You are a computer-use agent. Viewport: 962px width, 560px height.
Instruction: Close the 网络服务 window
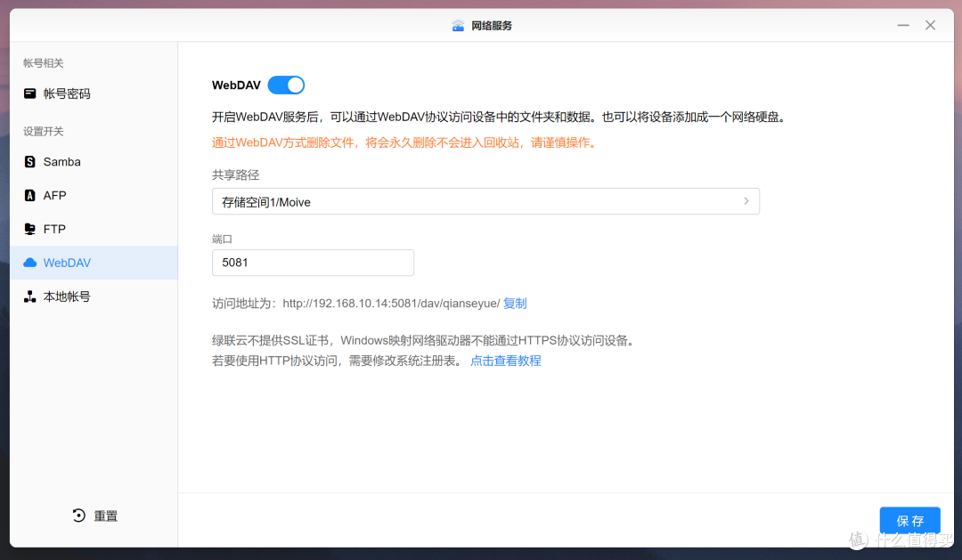pyautogui.click(x=931, y=25)
